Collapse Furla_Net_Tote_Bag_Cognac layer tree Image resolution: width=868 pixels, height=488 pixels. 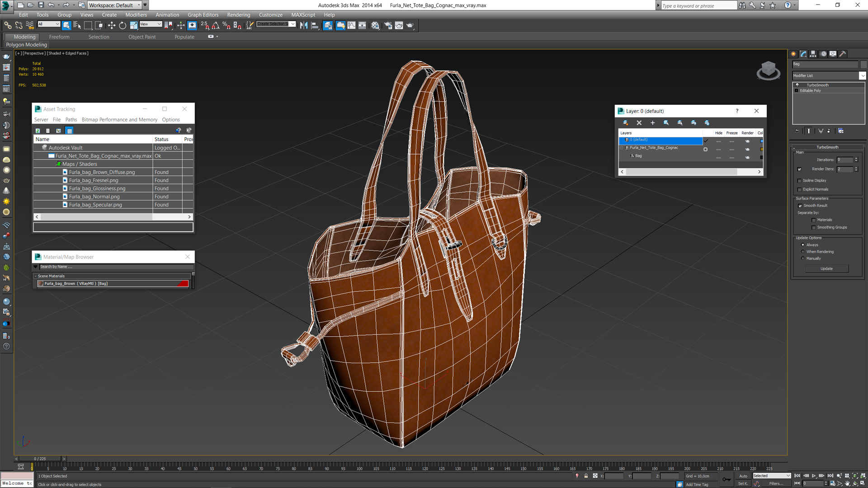click(622, 148)
